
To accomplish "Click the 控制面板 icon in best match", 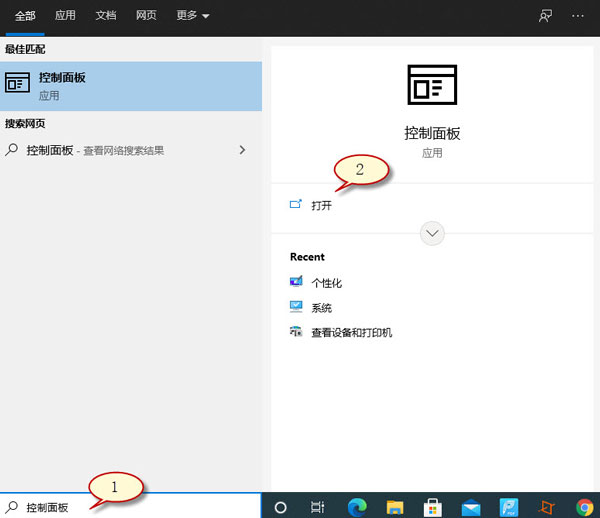I will (x=17, y=82).
